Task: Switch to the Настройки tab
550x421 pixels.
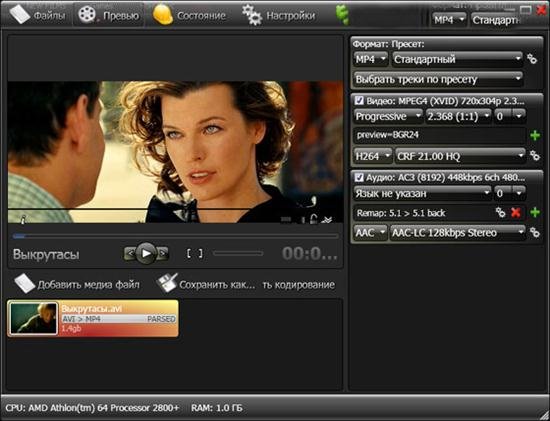Action: (x=279, y=15)
